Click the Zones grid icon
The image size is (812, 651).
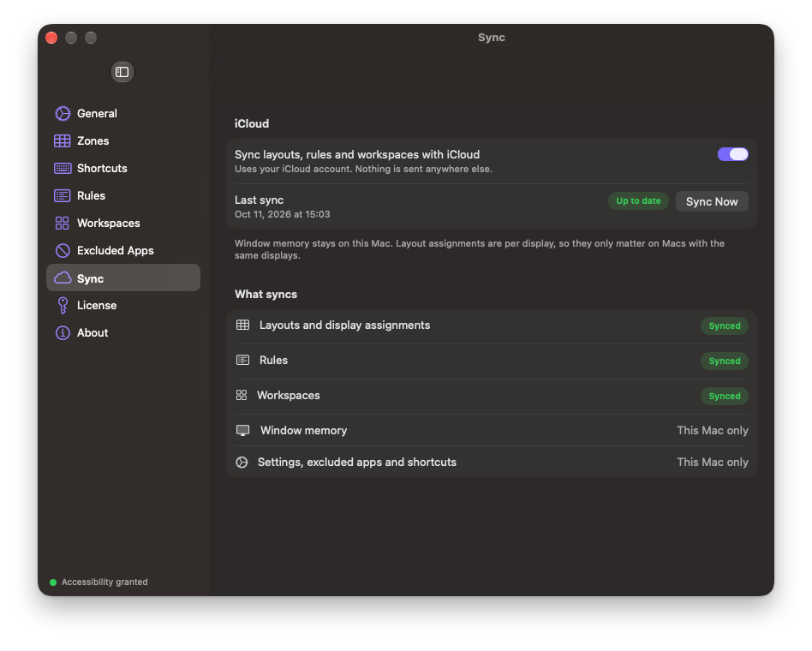[63, 140]
